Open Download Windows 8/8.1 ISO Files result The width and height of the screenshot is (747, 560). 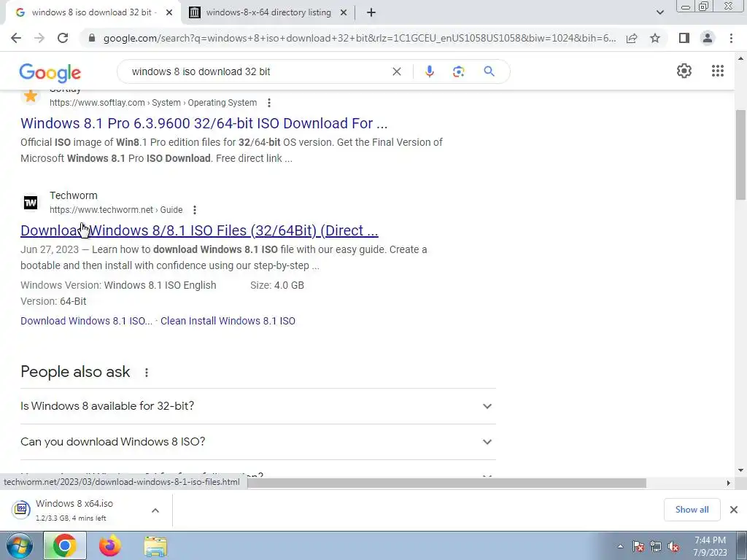coord(199,230)
